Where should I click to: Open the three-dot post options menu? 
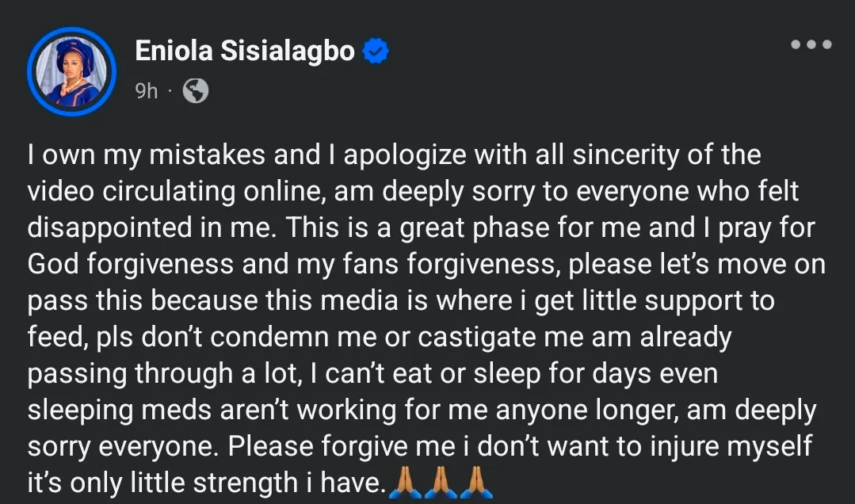pos(811,45)
